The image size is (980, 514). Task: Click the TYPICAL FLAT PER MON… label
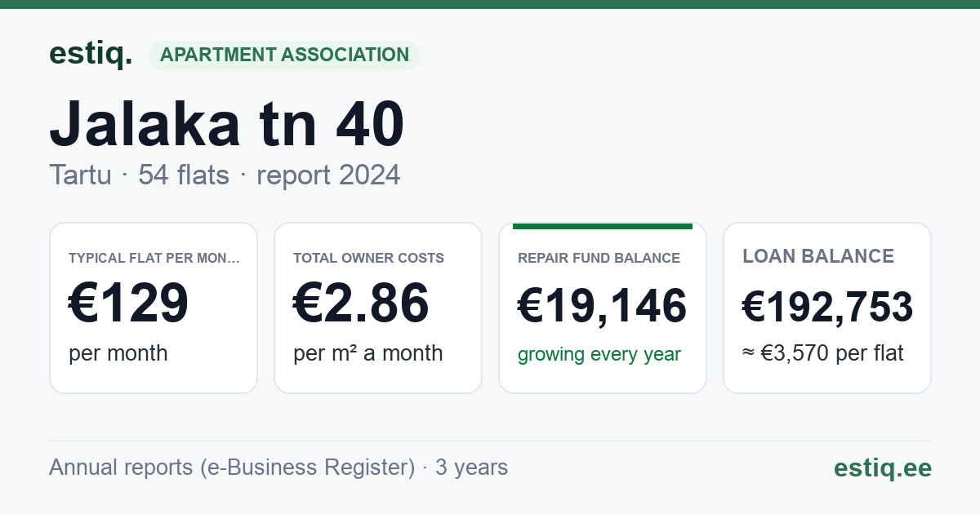pos(154,258)
